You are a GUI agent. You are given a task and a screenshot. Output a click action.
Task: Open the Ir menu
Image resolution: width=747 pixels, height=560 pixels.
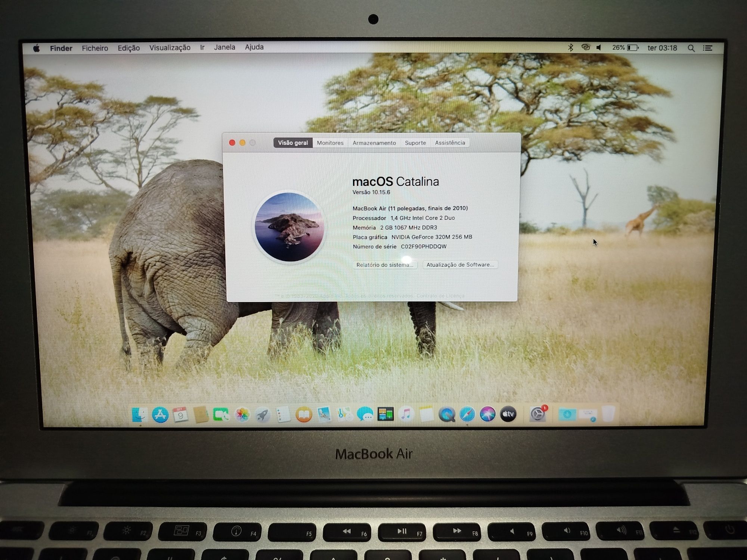[x=202, y=47]
